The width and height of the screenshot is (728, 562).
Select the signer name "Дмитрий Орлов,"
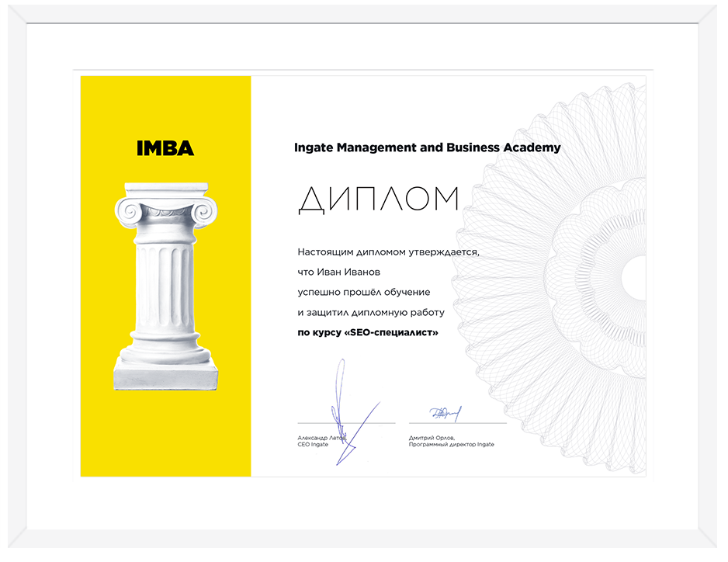pos(432,438)
